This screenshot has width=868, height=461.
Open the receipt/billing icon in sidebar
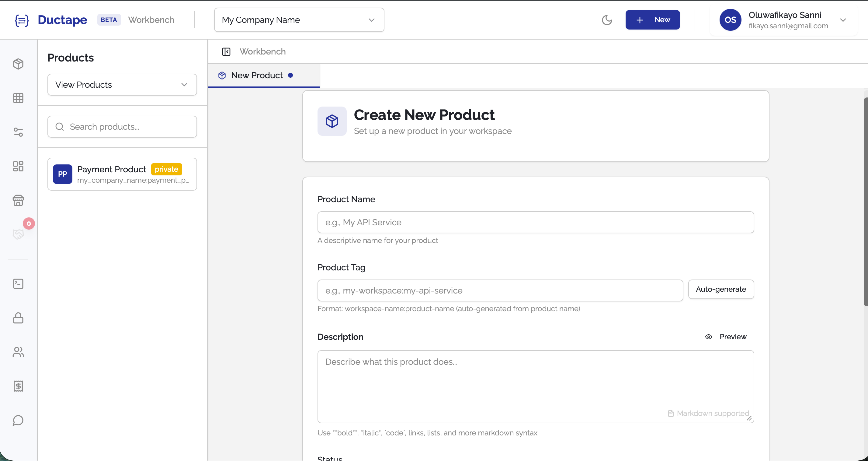click(x=18, y=386)
